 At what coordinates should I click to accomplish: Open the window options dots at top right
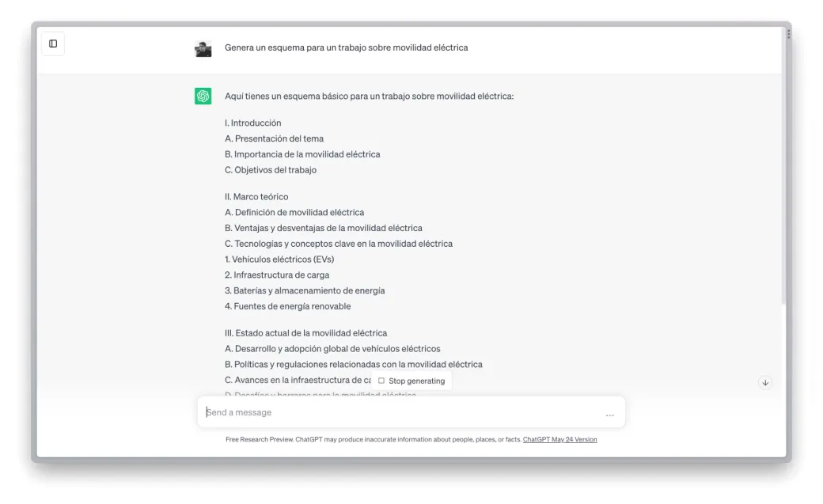point(788,34)
